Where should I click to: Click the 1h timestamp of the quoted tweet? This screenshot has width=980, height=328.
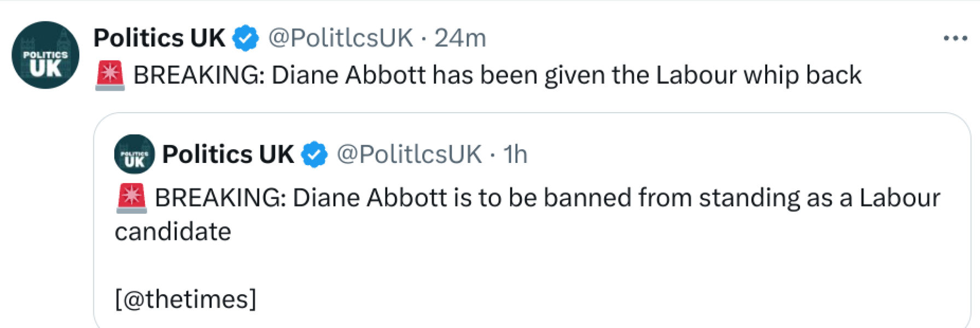click(x=515, y=155)
